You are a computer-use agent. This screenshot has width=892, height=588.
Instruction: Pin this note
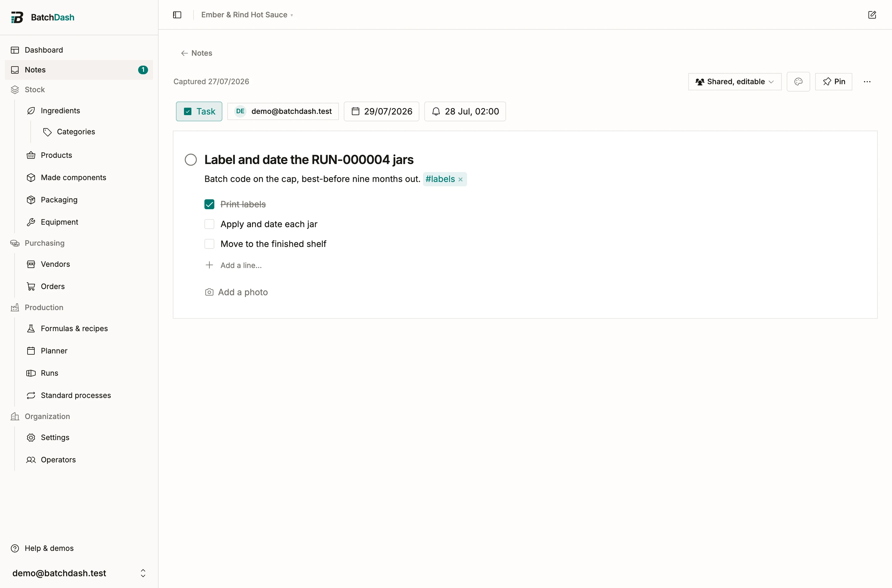point(833,81)
